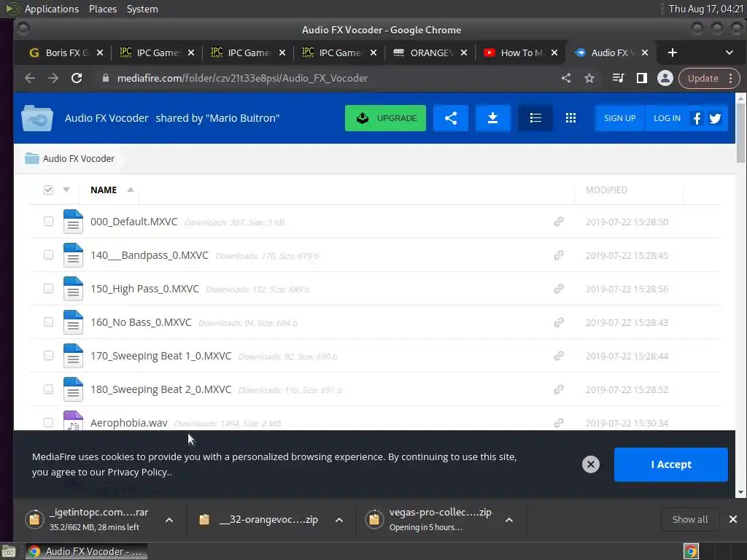Click the LOG IN button
747x560 pixels.
point(667,118)
